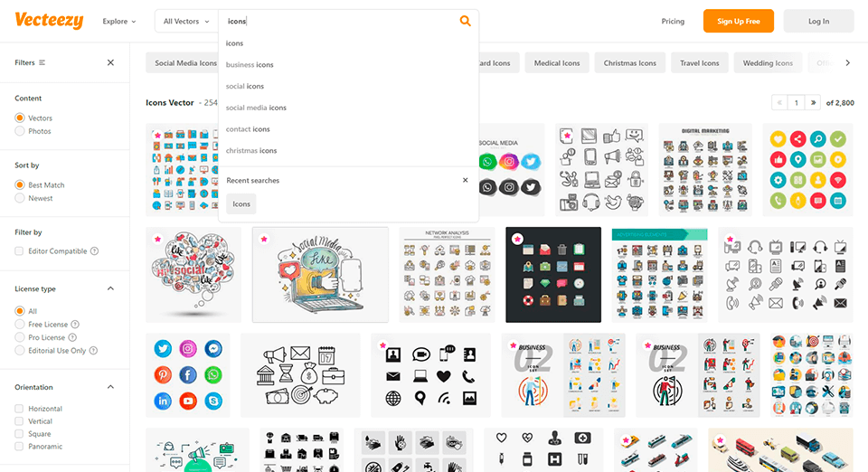868x472 pixels.
Task: Collapse the License type section
Action: tap(110, 288)
